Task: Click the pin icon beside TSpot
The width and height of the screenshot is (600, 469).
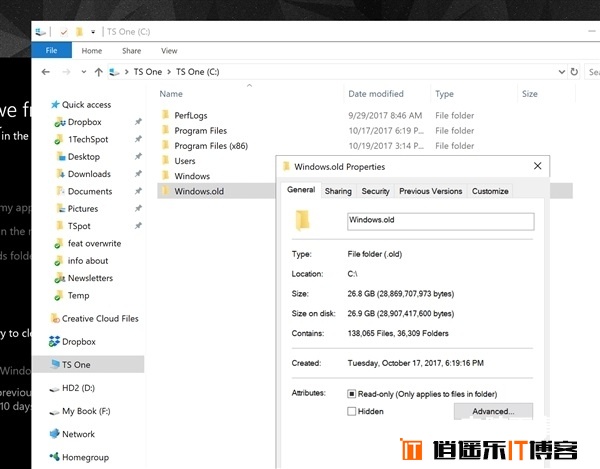Action: click(138, 226)
